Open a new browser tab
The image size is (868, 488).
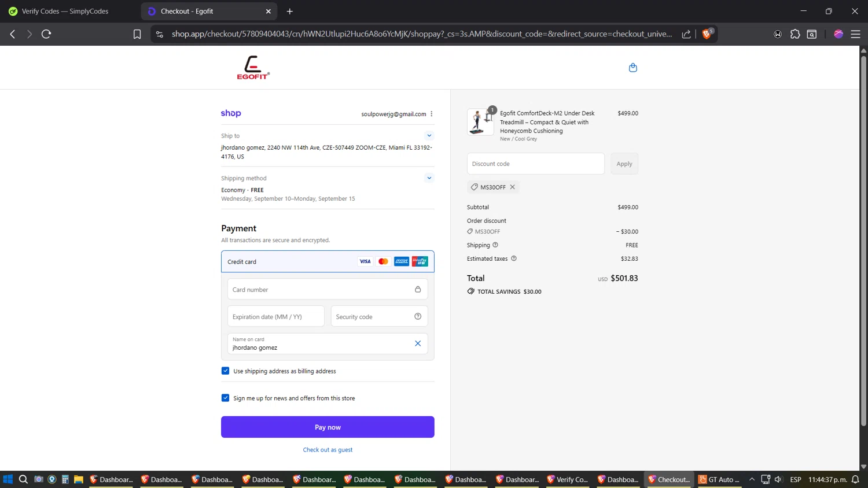tap(290, 11)
